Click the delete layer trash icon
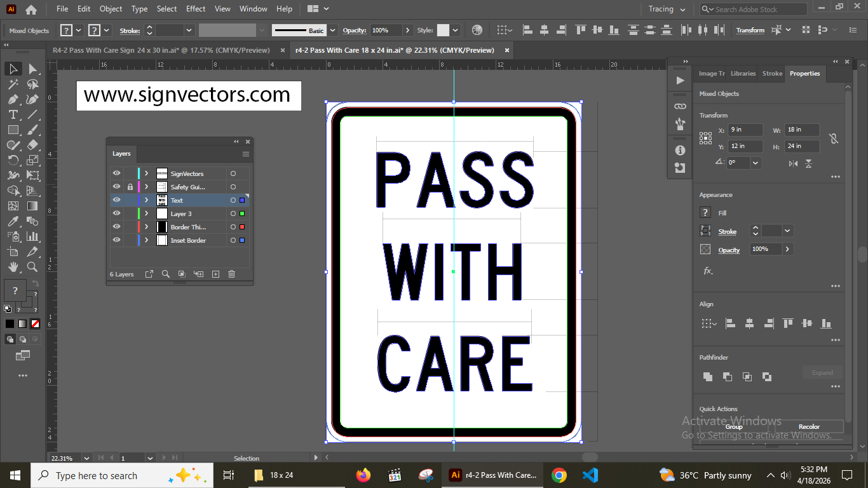 [231, 274]
